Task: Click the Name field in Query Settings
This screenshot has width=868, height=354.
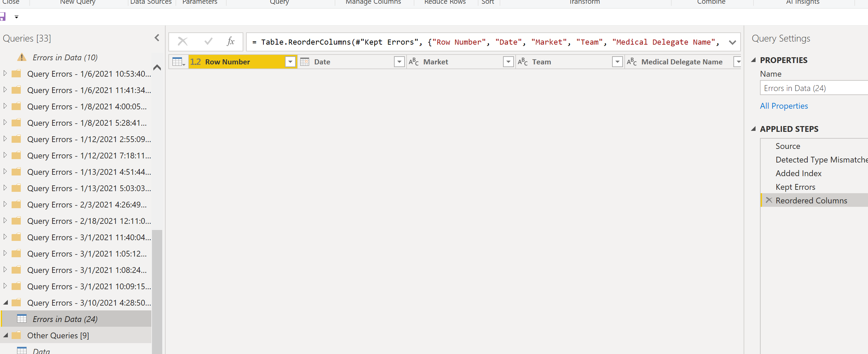Action: click(x=814, y=88)
